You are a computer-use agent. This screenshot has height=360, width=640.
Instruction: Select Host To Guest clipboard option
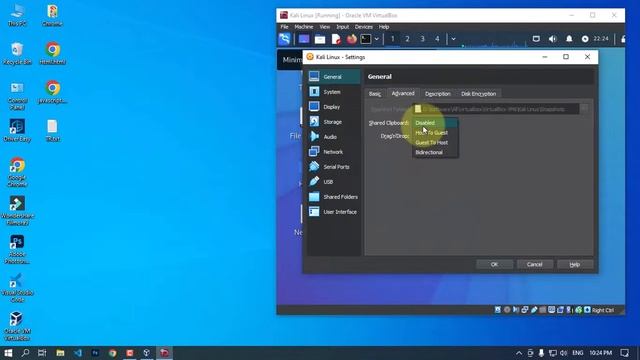pyautogui.click(x=436, y=133)
